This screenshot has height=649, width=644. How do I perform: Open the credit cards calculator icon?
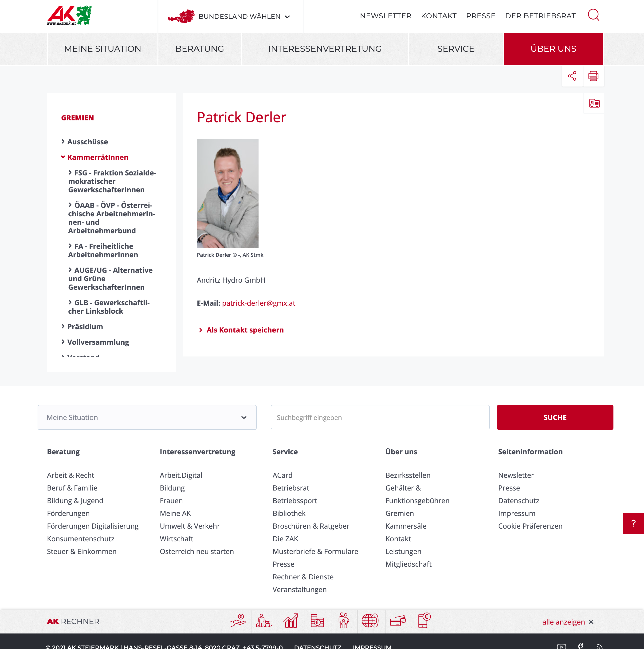coord(398,621)
